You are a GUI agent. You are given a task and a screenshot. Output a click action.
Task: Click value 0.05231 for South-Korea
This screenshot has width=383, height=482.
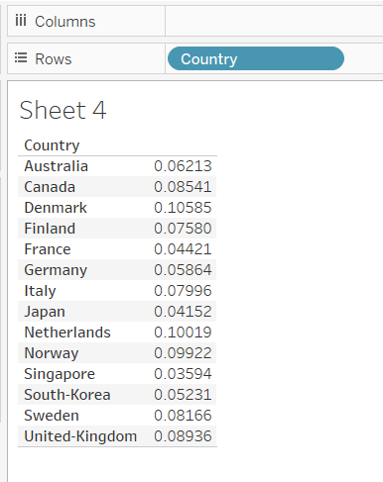[183, 395]
